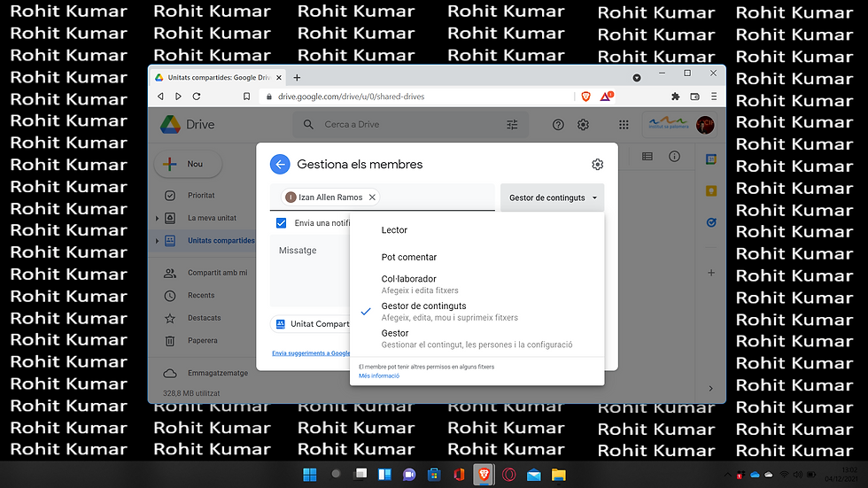868x488 pixels.
Task: Open Emmagatzematge storage entry
Action: click(218, 373)
